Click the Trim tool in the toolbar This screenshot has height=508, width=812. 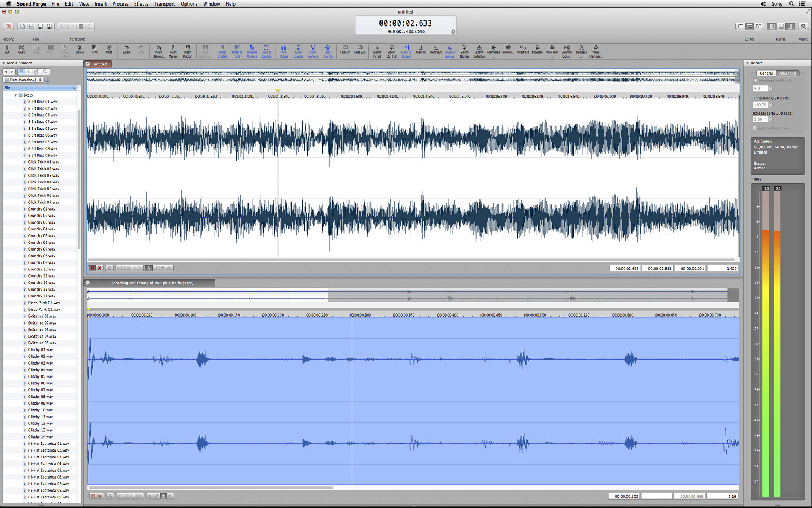(94, 49)
